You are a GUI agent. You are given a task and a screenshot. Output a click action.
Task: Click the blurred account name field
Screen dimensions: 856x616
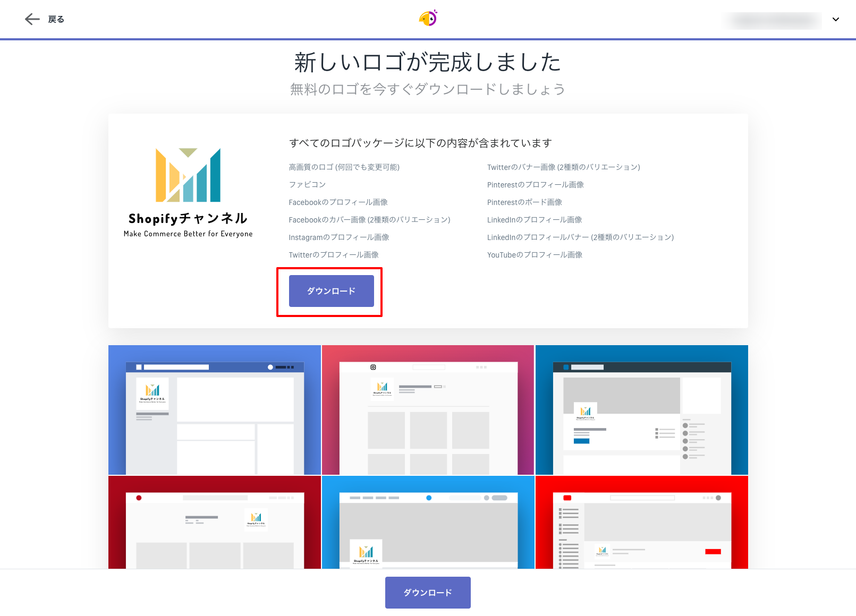click(773, 20)
